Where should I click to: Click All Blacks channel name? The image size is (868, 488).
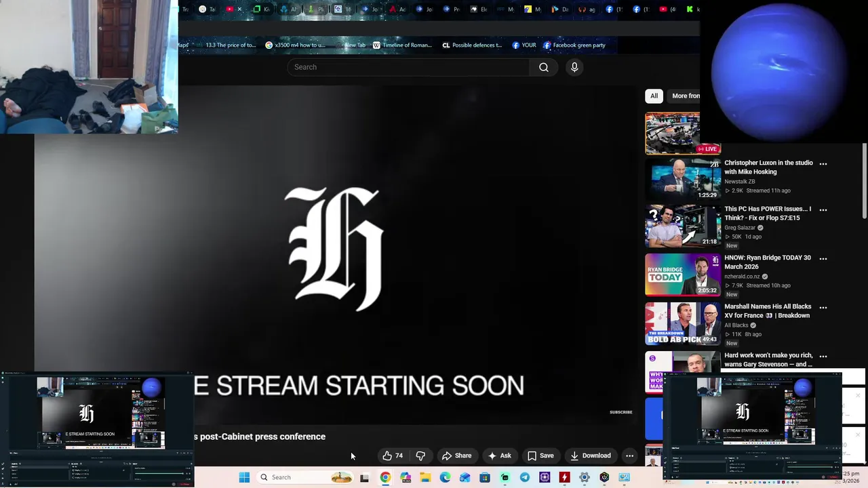736,325
